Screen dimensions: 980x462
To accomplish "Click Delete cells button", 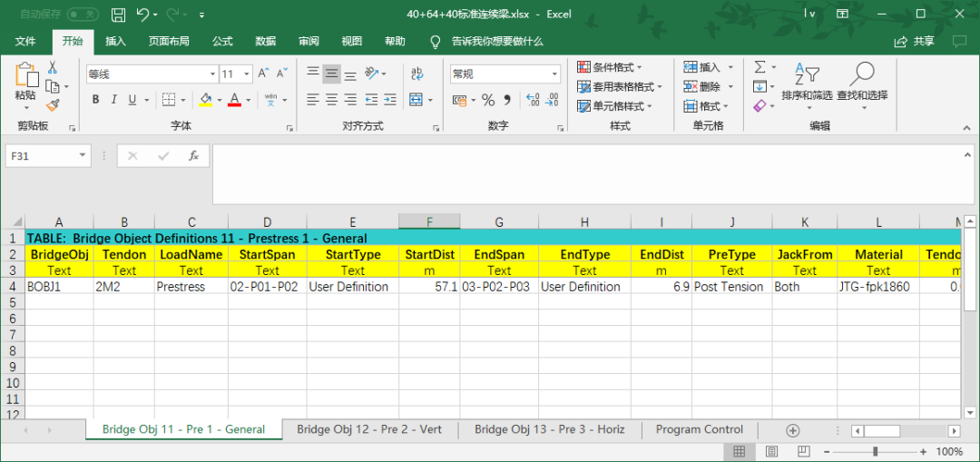I will pos(709,86).
